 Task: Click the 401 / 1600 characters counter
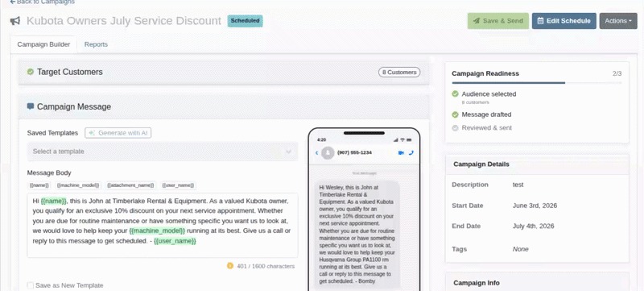pyautogui.click(x=266, y=266)
